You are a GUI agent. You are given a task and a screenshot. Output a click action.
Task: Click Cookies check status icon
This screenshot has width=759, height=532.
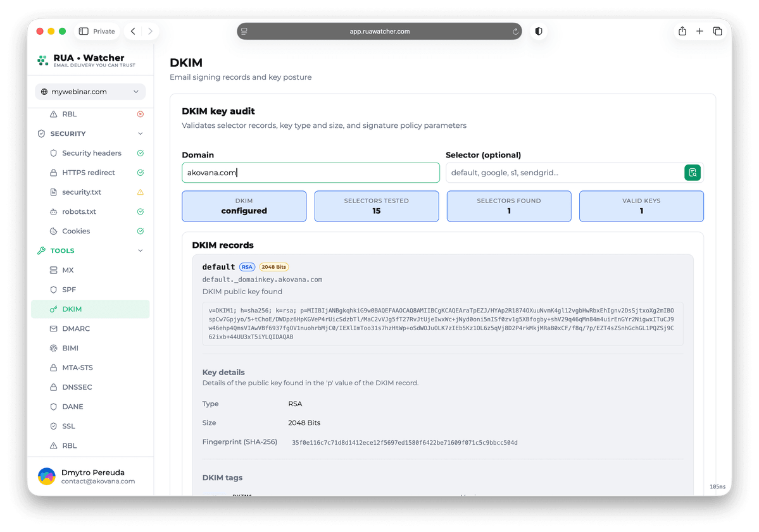point(141,231)
